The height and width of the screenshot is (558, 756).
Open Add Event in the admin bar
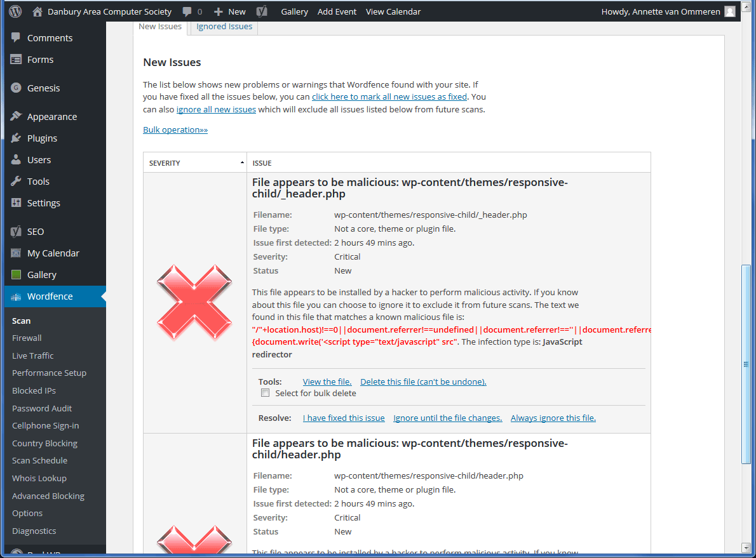(337, 11)
